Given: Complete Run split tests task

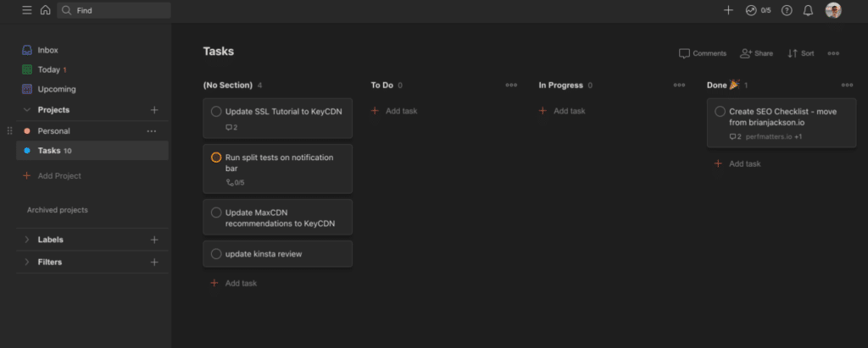Looking at the screenshot, I should 216,157.
